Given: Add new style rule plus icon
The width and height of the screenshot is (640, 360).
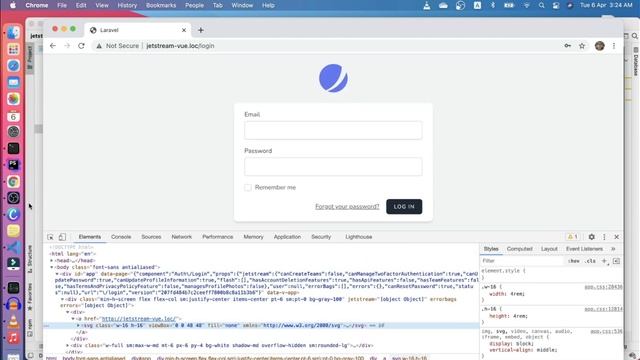Looking at the screenshot, I should point(604,261).
